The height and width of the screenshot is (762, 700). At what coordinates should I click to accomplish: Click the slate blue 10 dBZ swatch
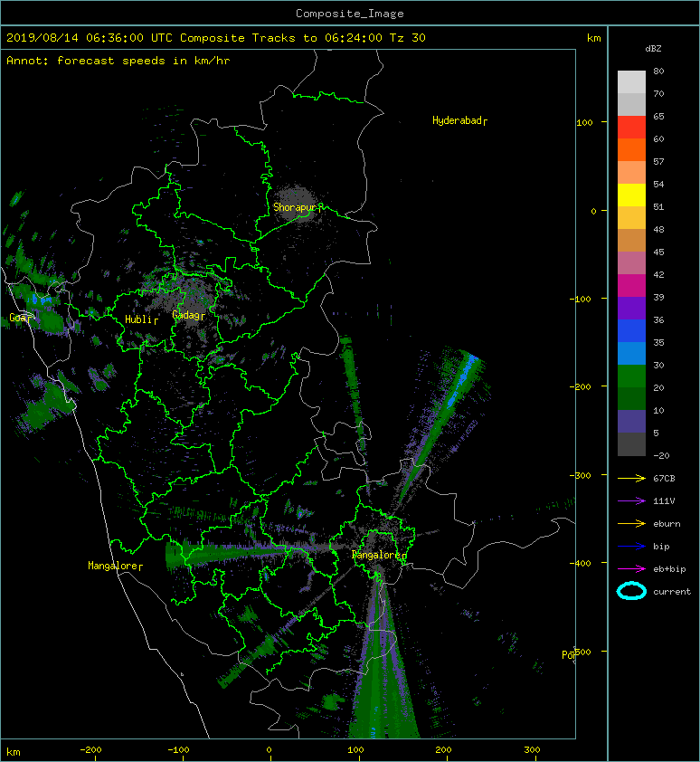[x=631, y=421]
